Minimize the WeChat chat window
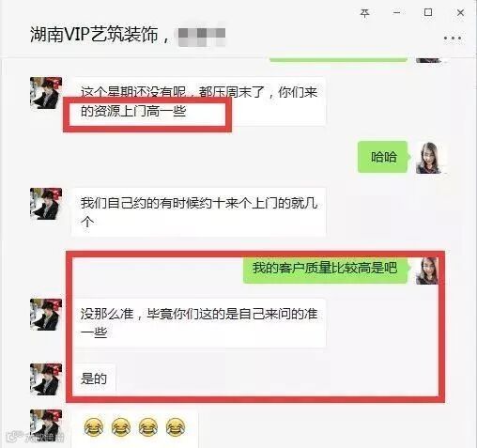Viewport: 477px width, 448px height. coord(396,13)
